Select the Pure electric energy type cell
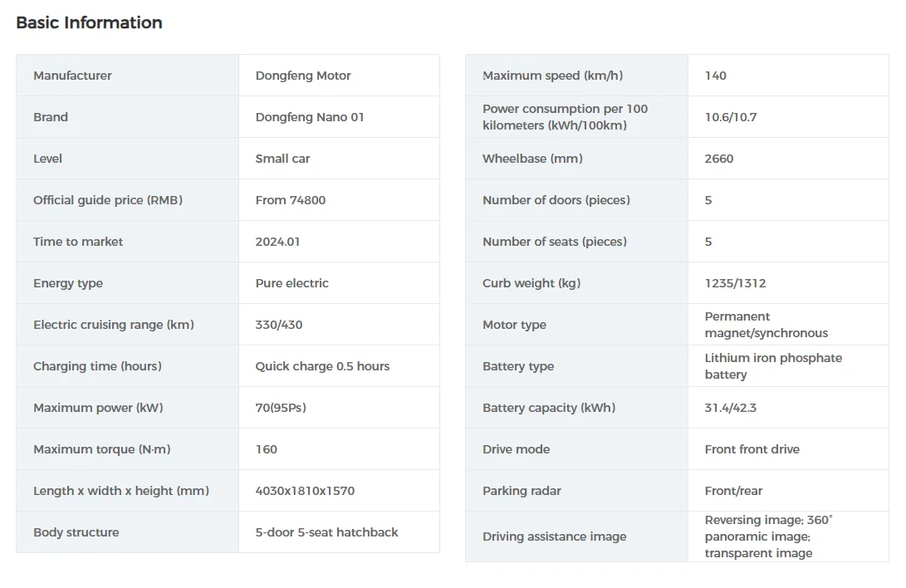 tap(291, 283)
